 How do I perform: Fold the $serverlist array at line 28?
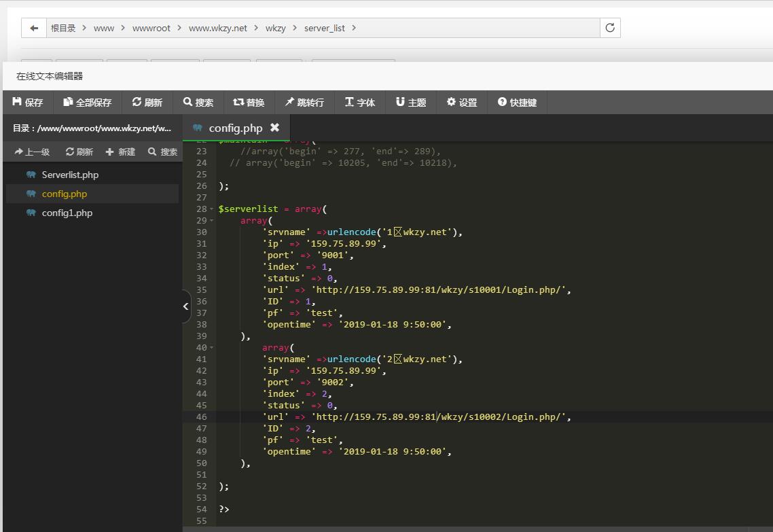[212, 209]
